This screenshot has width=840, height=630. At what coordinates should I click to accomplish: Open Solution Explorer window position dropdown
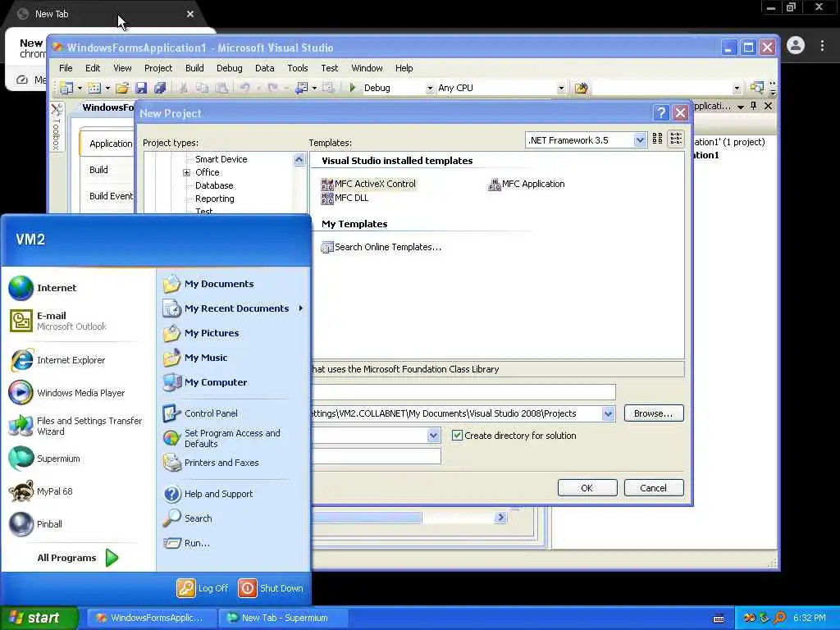click(x=741, y=107)
